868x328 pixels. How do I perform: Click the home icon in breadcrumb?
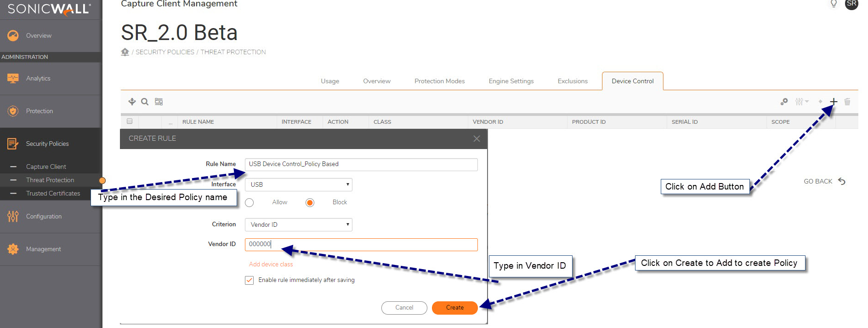[x=125, y=52]
